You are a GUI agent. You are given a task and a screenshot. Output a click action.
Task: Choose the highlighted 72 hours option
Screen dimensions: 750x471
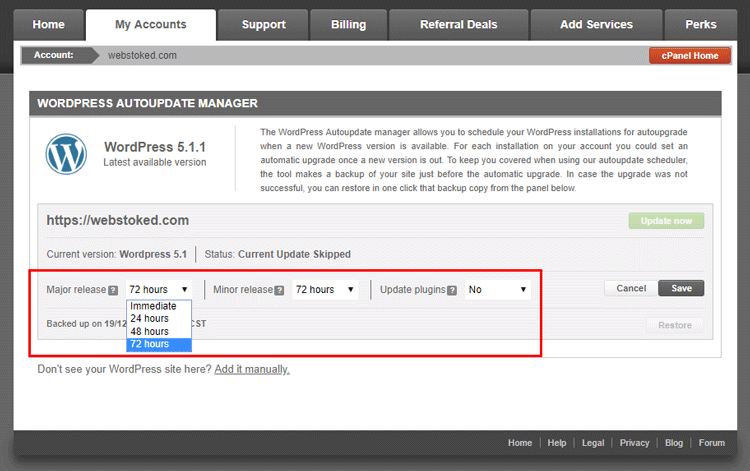pos(159,344)
